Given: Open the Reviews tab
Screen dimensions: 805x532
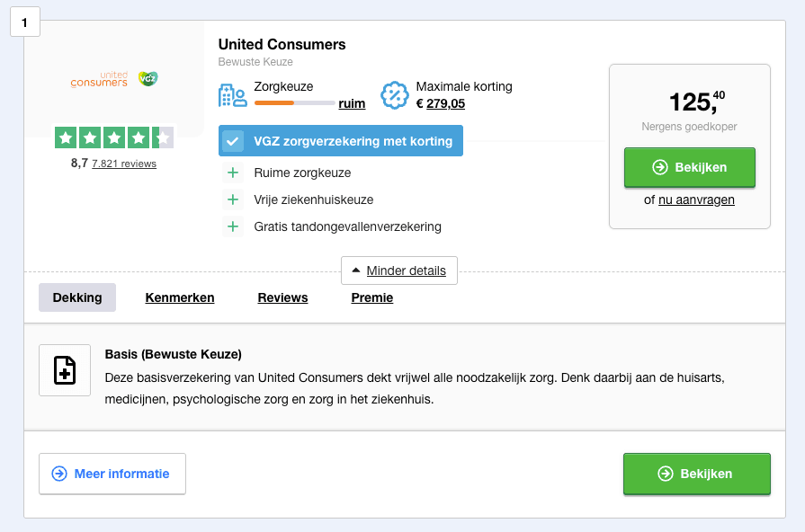Looking at the screenshot, I should pos(283,297).
